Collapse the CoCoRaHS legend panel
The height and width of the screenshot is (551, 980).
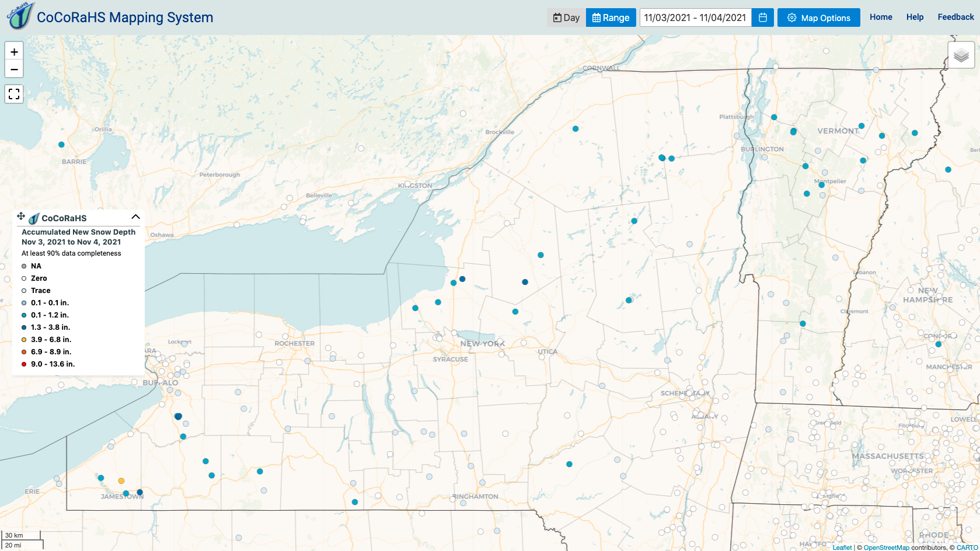[135, 217]
